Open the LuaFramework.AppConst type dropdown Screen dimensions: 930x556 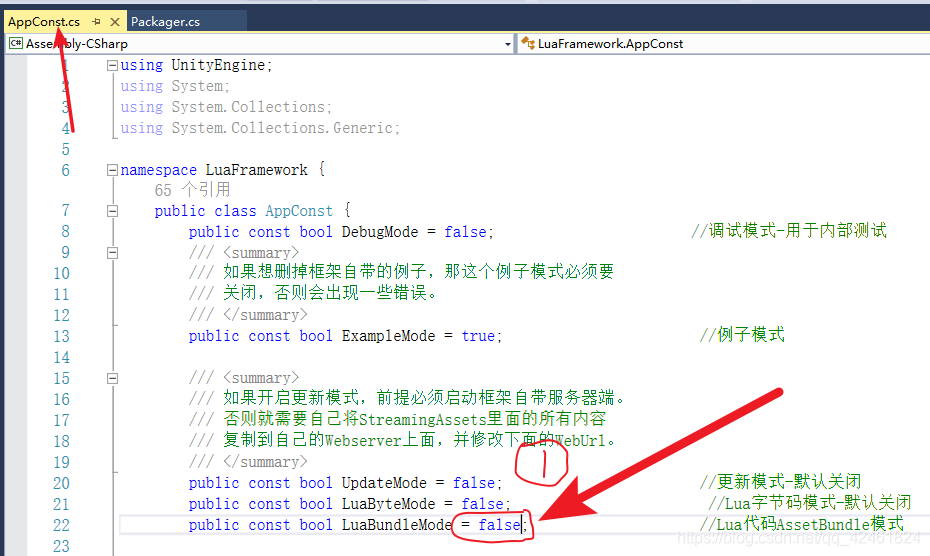pyautogui.click(x=724, y=44)
